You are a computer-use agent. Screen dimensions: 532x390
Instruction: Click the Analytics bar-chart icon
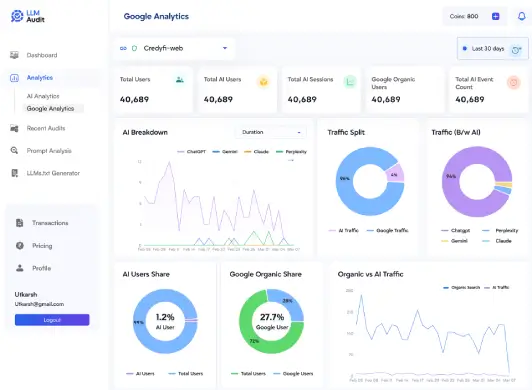(x=14, y=78)
